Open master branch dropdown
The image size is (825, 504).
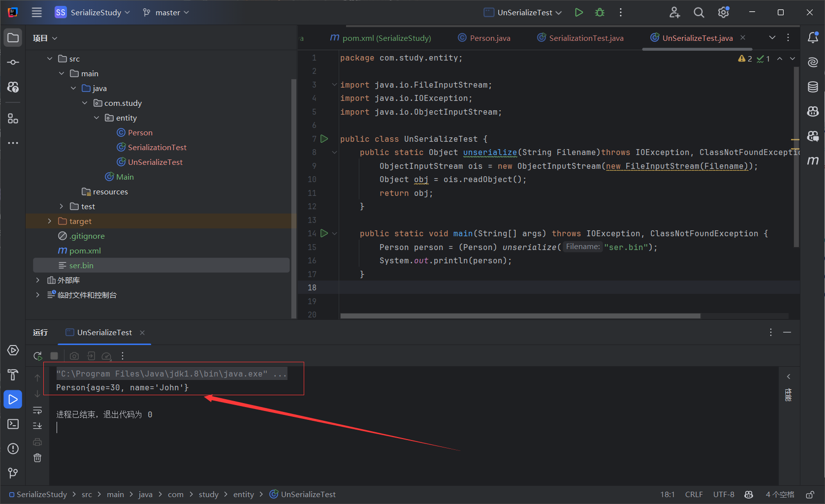coord(166,12)
